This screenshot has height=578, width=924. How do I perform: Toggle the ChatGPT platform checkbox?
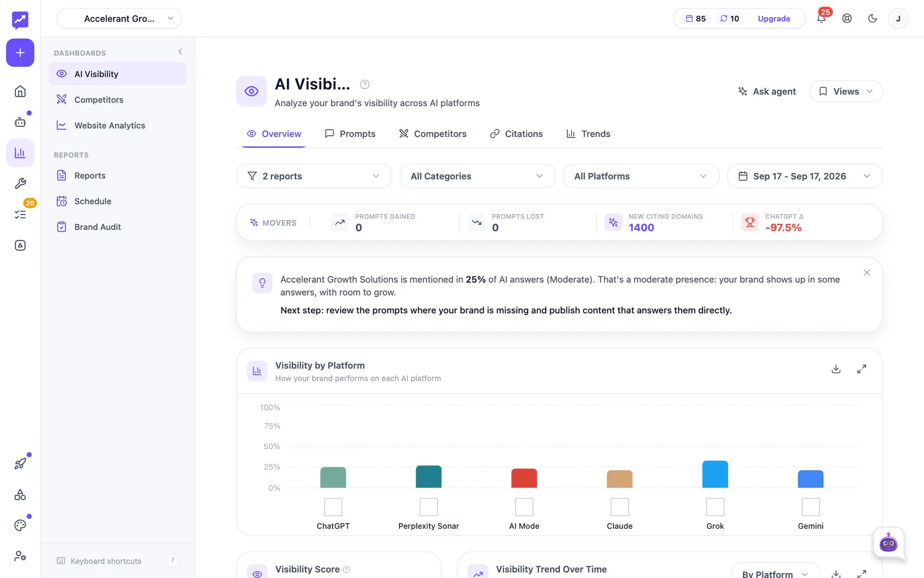[x=333, y=507]
